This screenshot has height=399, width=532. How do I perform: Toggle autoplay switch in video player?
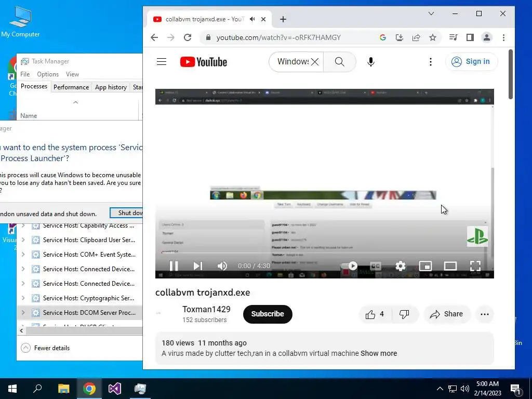tap(349, 265)
